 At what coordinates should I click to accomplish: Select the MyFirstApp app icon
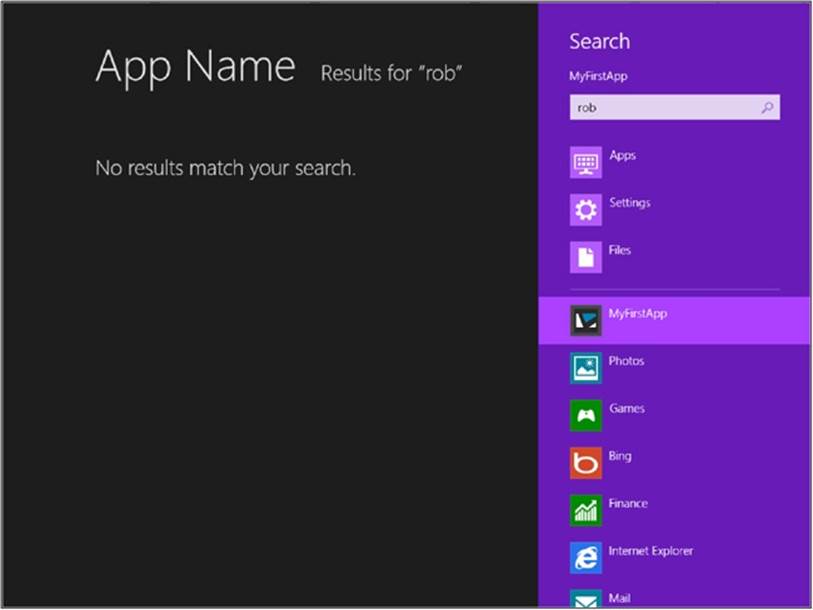click(x=585, y=321)
